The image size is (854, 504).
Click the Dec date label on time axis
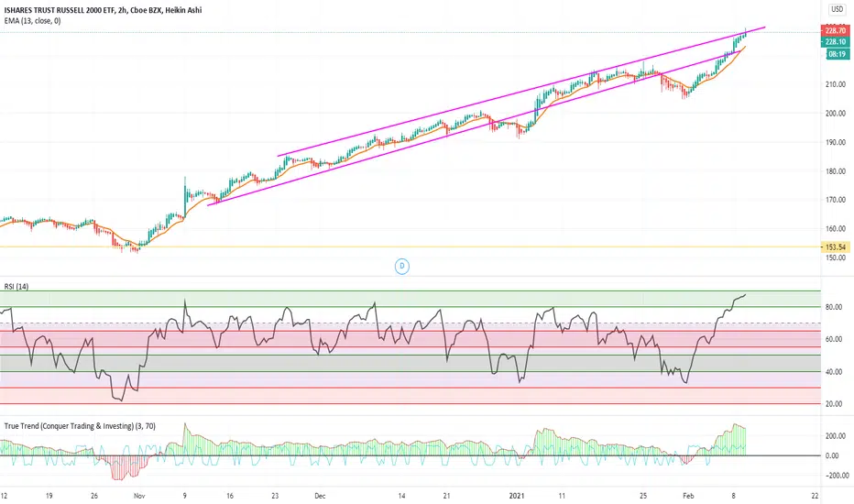(320, 496)
